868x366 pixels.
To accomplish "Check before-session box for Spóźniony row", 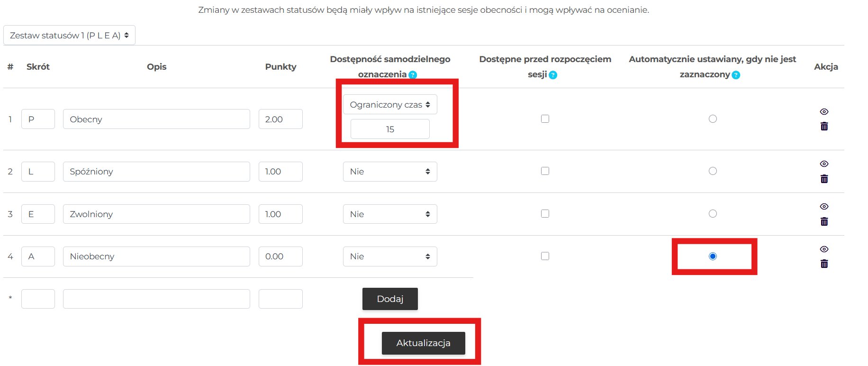I will point(545,171).
